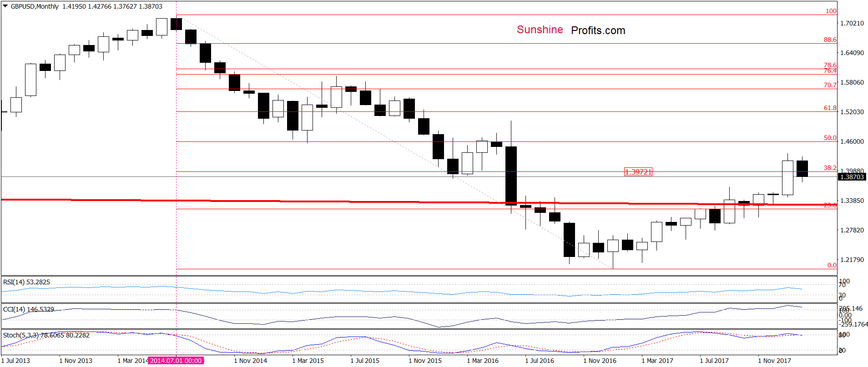Click price scale value 1.27820
Screen dimensions: 868x367
click(x=852, y=230)
